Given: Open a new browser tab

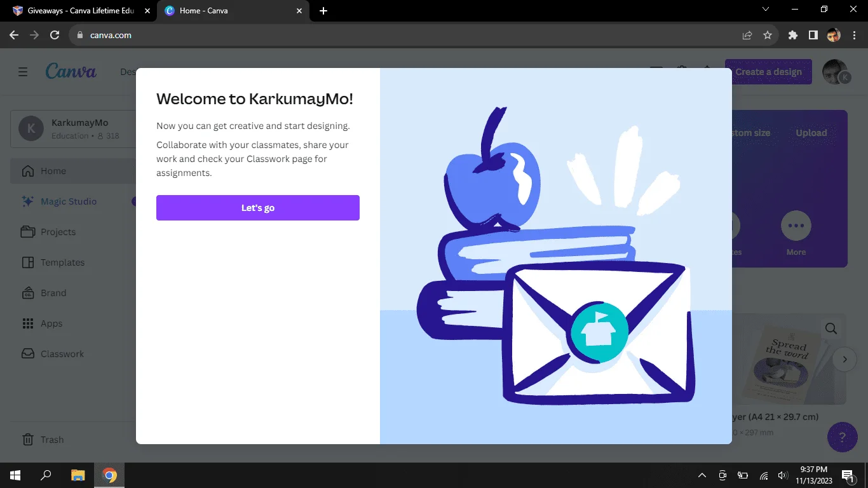Looking at the screenshot, I should 323,11.
